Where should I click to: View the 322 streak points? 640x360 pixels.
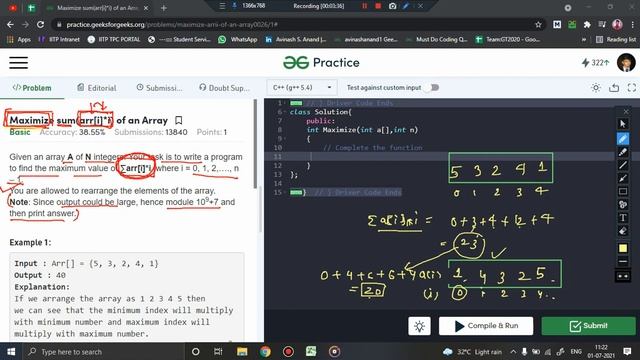click(595, 62)
